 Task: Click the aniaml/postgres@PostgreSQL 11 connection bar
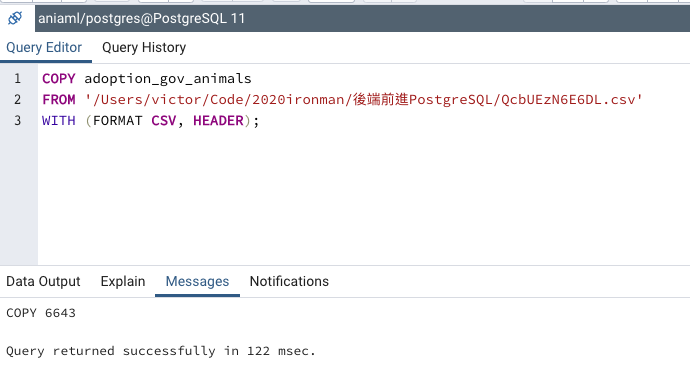coord(362,18)
